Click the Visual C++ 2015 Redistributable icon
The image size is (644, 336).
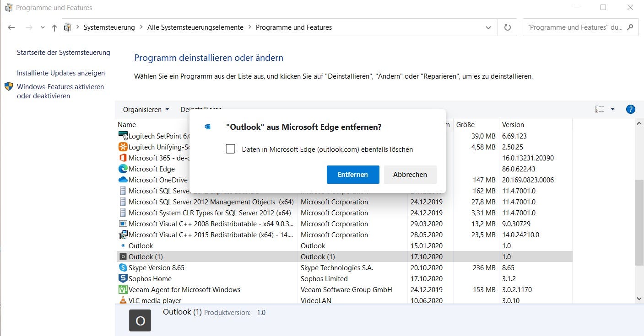point(123,235)
